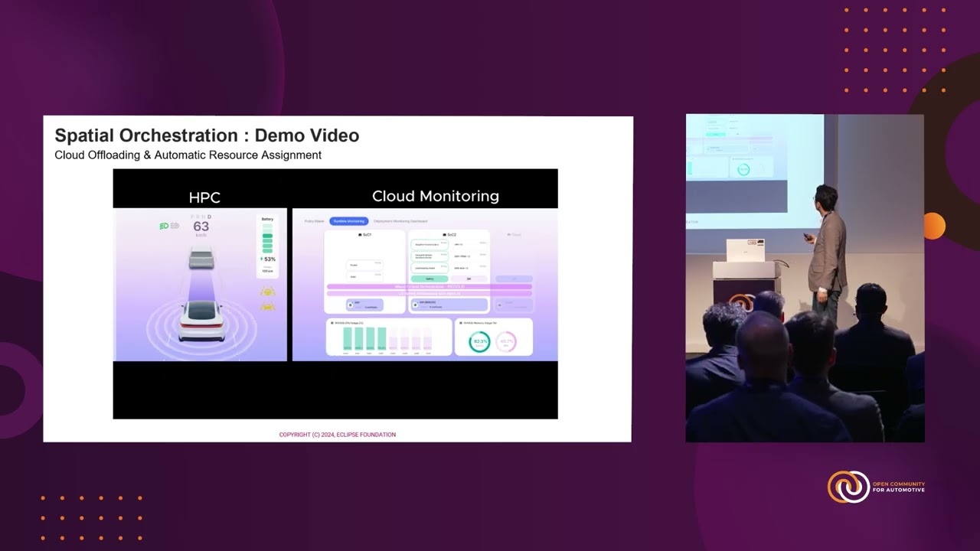Viewport: 980px width, 551px height.
Task: Select the Runtime Monitoring tab
Action: [x=348, y=221]
